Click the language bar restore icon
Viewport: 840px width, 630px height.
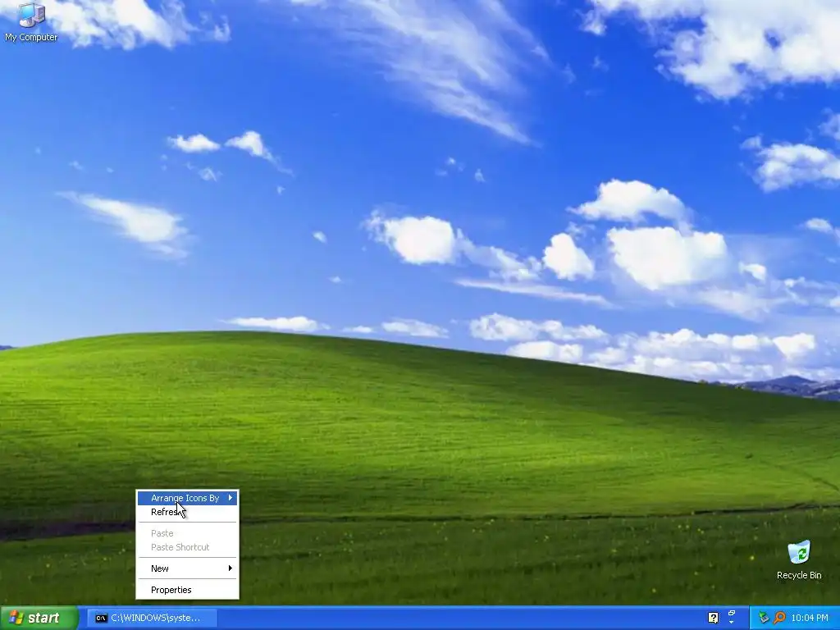coord(732,612)
